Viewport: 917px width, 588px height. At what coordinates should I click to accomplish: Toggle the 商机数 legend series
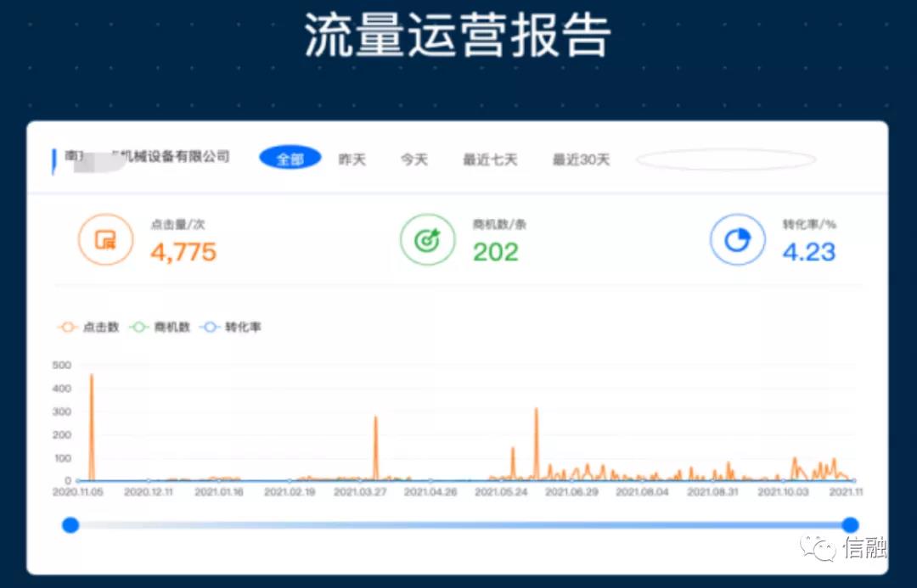click(160, 327)
